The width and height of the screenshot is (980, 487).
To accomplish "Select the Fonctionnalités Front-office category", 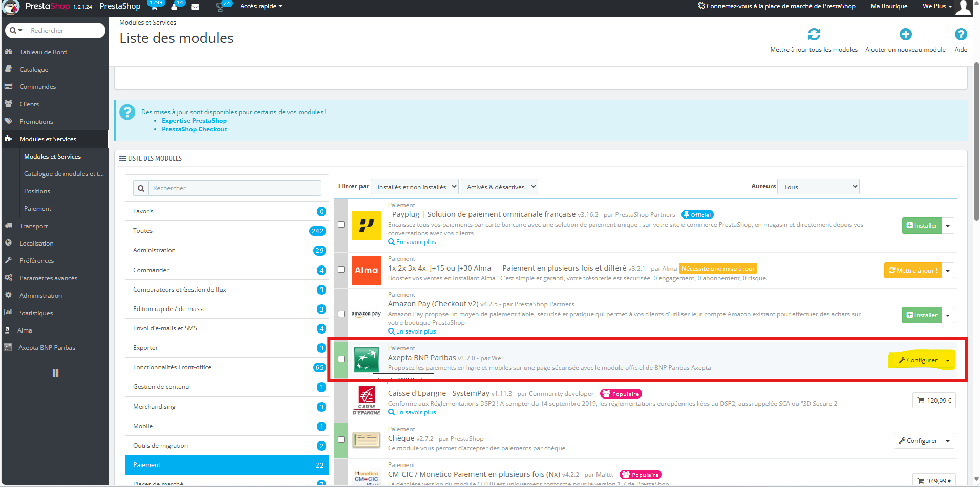I will pos(227,367).
